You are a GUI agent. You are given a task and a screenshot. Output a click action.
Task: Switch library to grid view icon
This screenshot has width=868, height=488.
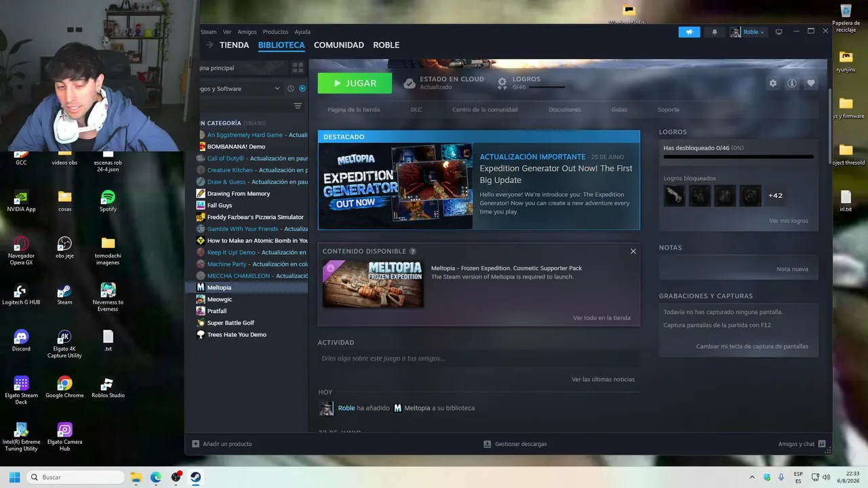[298, 68]
